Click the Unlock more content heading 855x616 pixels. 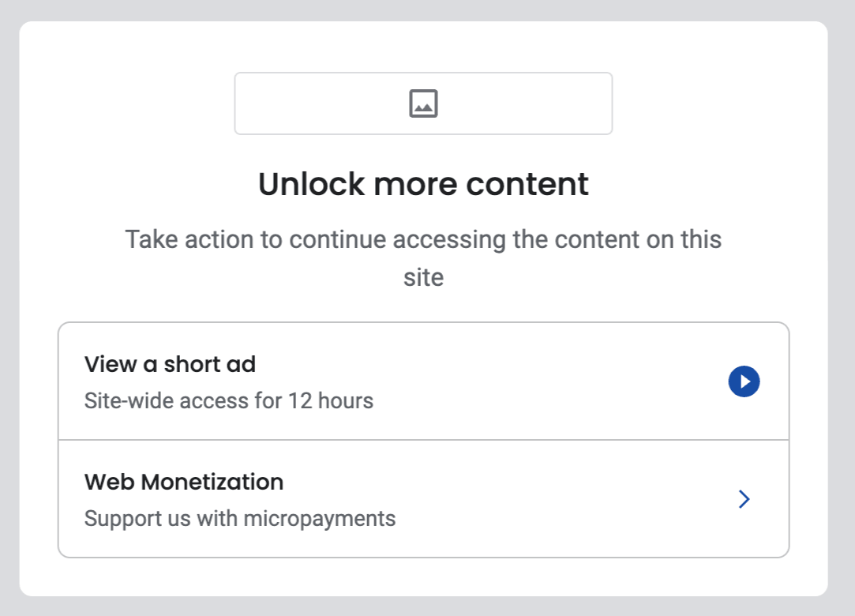(x=423, y=183)
